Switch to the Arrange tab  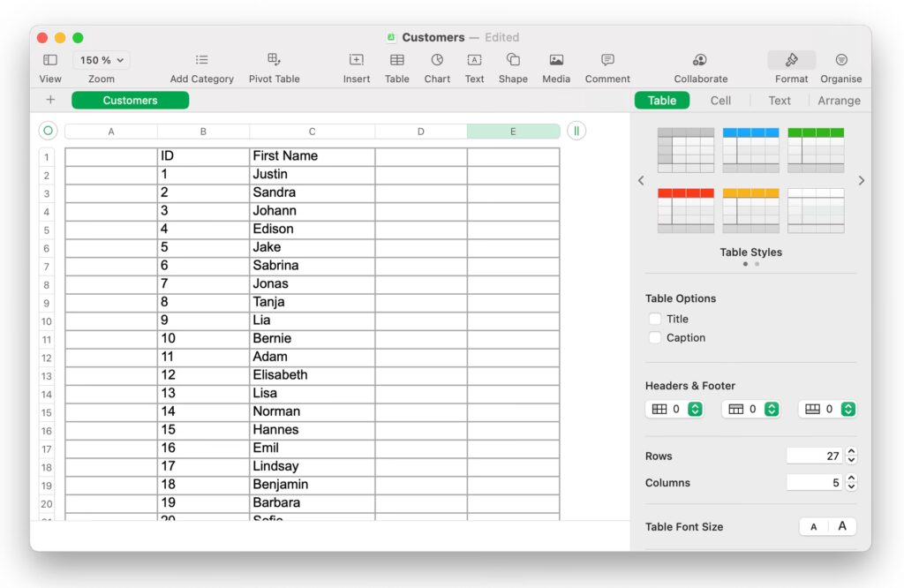839,101
